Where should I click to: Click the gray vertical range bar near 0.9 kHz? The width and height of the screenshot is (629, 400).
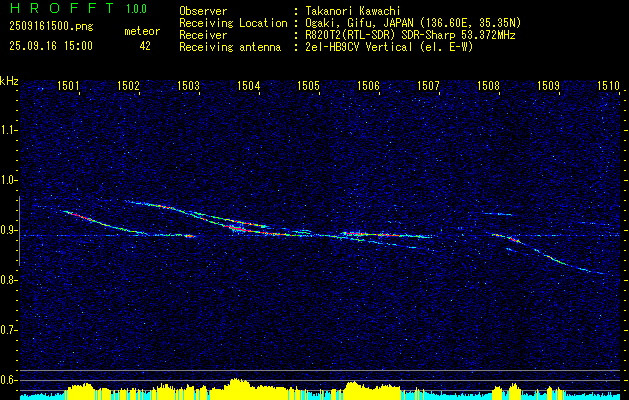point(19,231)
